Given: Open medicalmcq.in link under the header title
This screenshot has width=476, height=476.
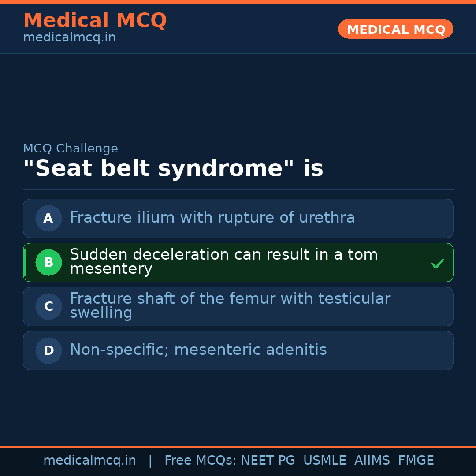Looking at the screenshot, I should (x=69, y=38).
